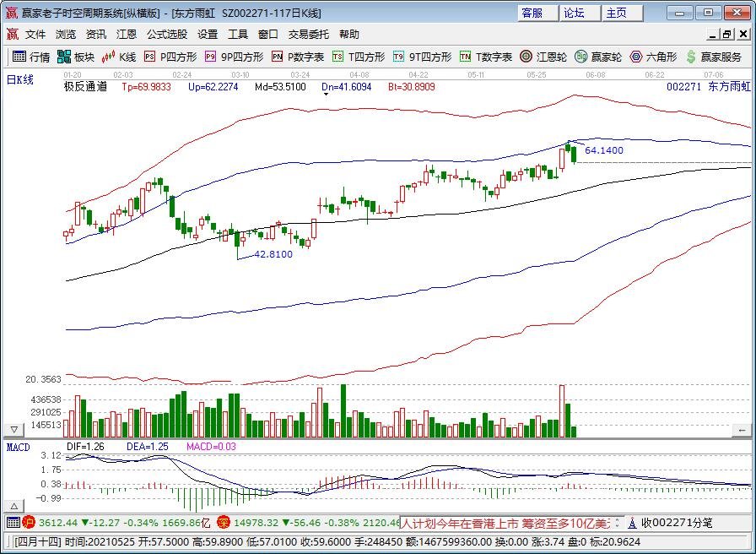Open the 9T四方形 tool
The image size is (756, 554).
point(423,57)
